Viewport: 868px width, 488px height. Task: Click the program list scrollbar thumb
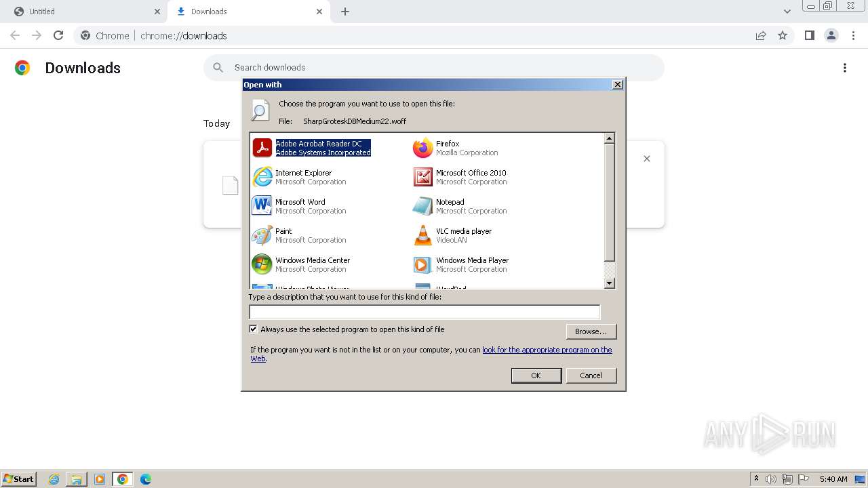point(609,202)
